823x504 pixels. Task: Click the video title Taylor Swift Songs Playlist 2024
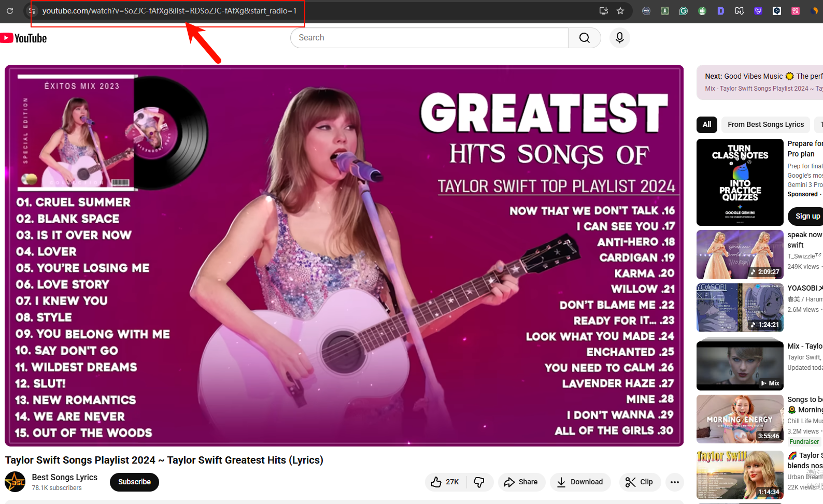[164, 460]
